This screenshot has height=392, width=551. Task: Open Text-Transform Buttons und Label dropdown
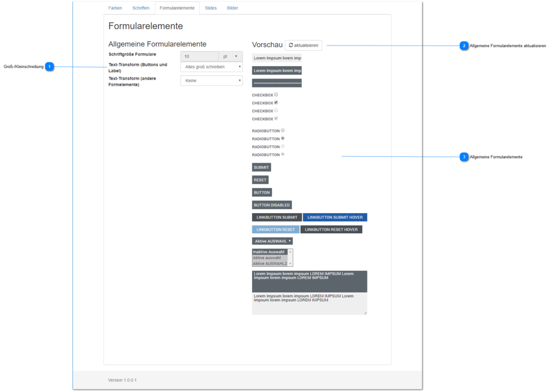212,67
